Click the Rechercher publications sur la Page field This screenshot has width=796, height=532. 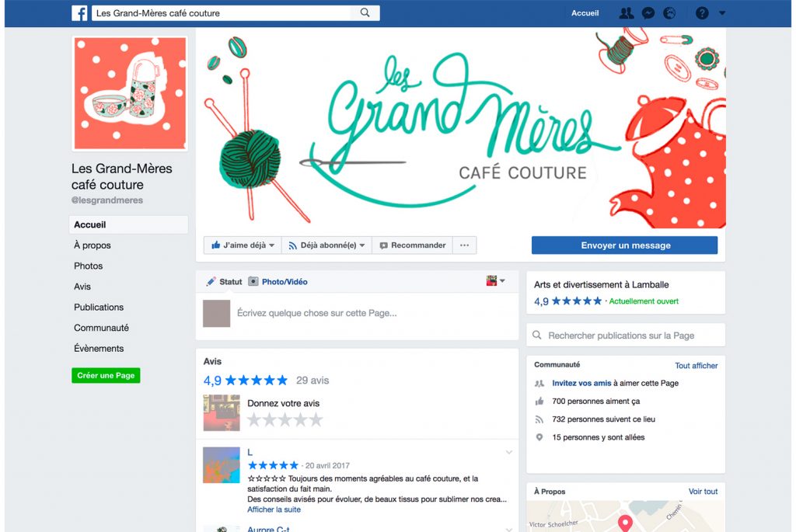pos(626,336)
